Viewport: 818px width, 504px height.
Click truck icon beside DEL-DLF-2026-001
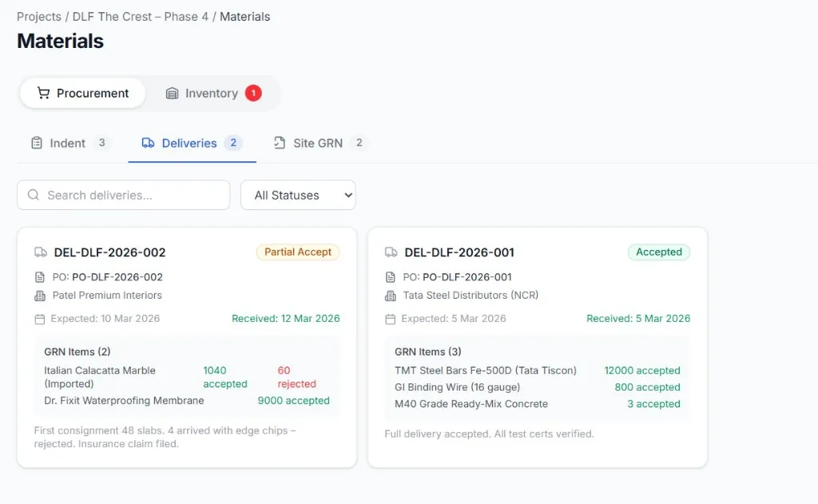point(391,252)
